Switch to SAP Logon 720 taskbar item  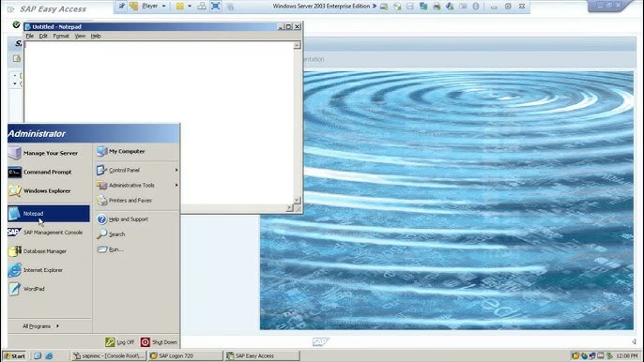click(x=186, y=355)
